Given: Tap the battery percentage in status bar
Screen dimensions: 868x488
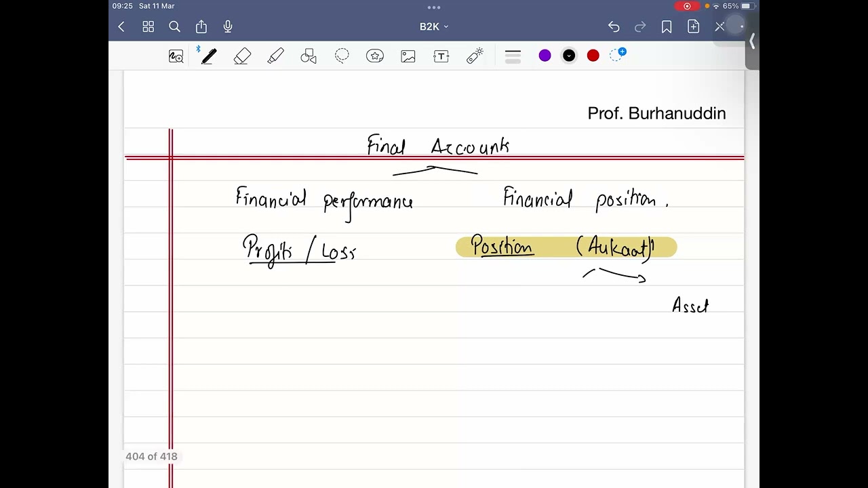Looking at the screenshot, I should point(730,6).
